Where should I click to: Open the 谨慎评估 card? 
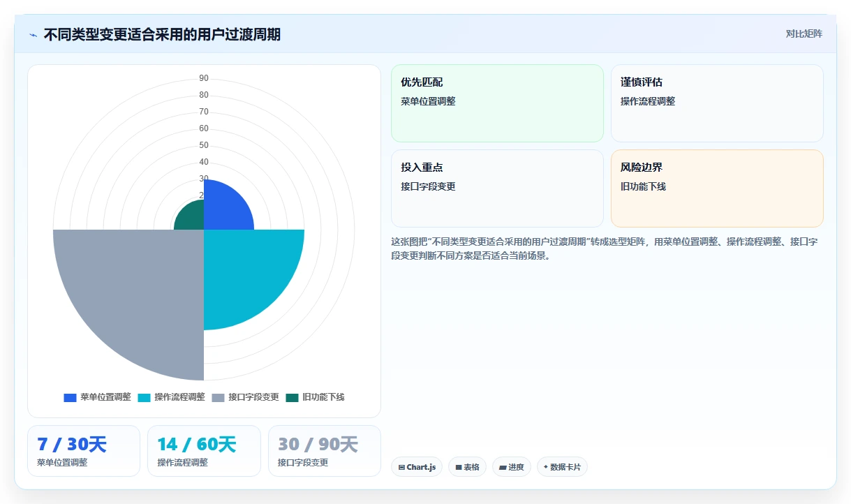click(717, 103)
